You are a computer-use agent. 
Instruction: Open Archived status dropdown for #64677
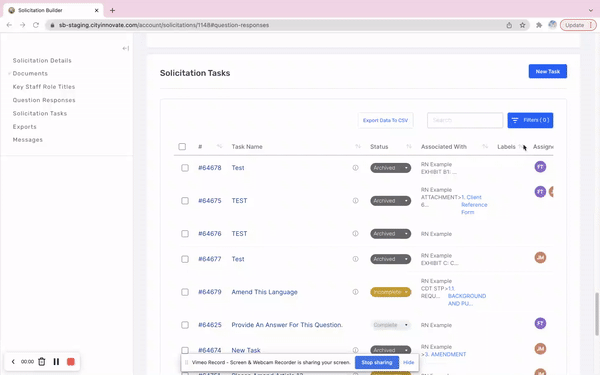390,259
